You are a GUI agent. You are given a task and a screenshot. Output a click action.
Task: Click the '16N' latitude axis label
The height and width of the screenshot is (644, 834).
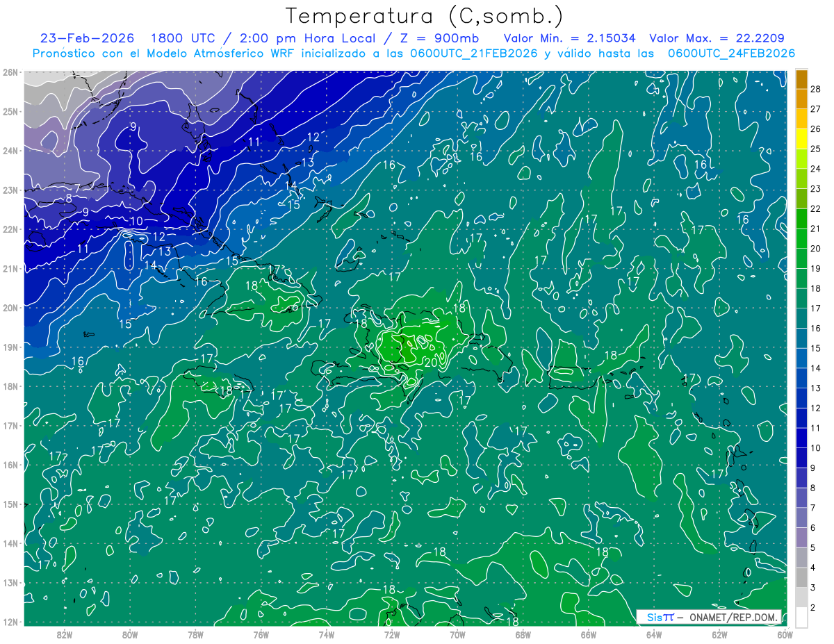tap(10, 465)
